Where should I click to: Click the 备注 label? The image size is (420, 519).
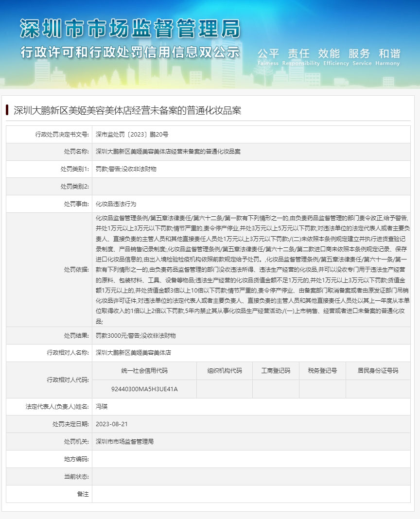click(83, 494)
